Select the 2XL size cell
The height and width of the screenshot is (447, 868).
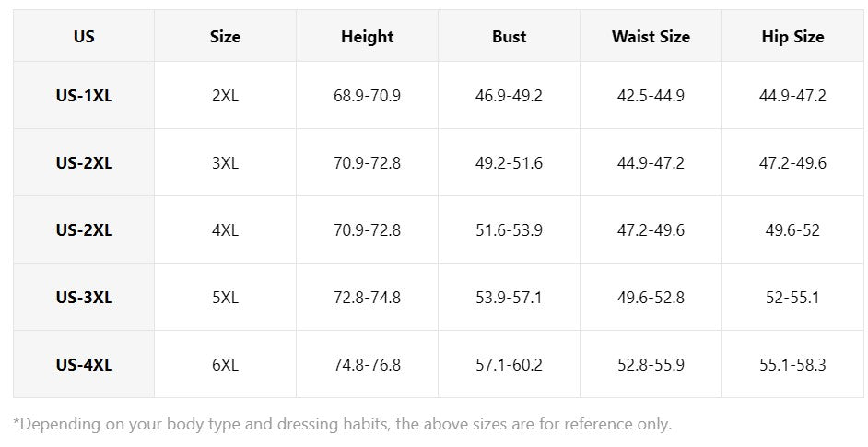pyautogui.click(x=226, y=96)
